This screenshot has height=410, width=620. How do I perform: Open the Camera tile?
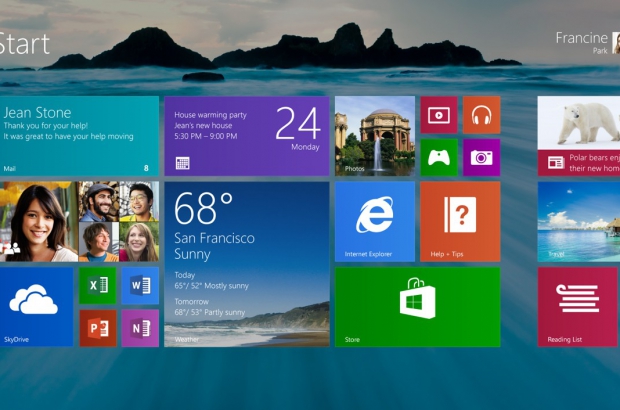[x=481, y=157]
